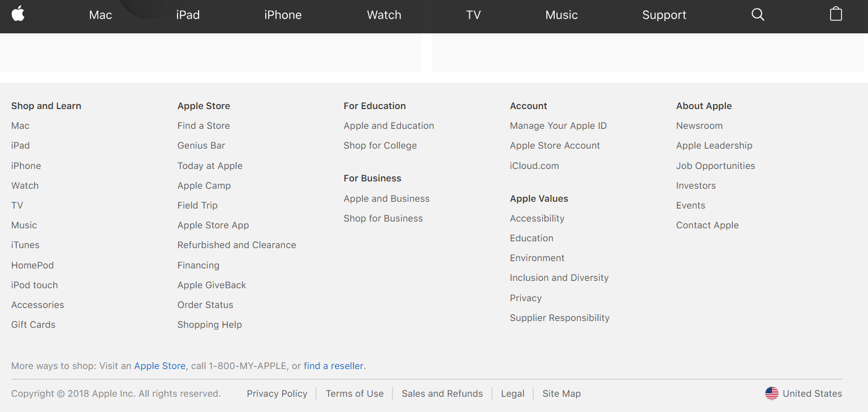Change region via United States link

pos(812,393)
